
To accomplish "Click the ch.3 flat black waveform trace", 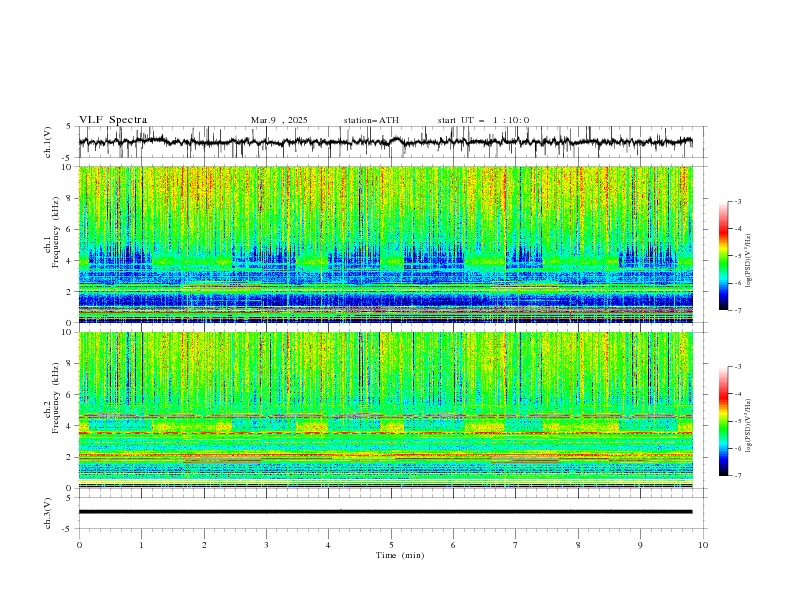I will (x=385, y=512).
